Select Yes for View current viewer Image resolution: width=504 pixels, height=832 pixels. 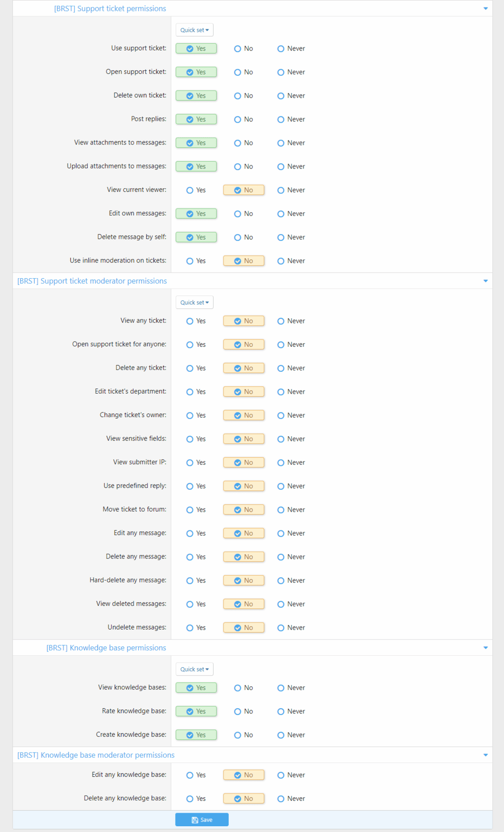tap(190, 190)
